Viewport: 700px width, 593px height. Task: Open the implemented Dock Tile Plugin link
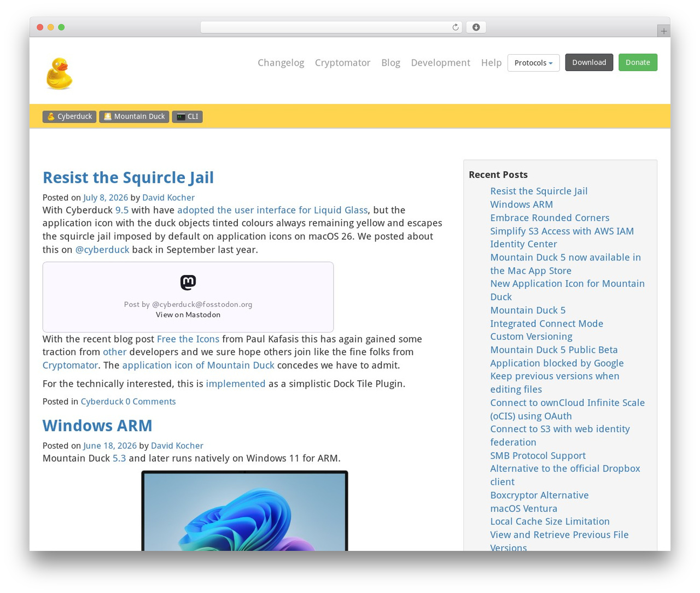(236, 384)
